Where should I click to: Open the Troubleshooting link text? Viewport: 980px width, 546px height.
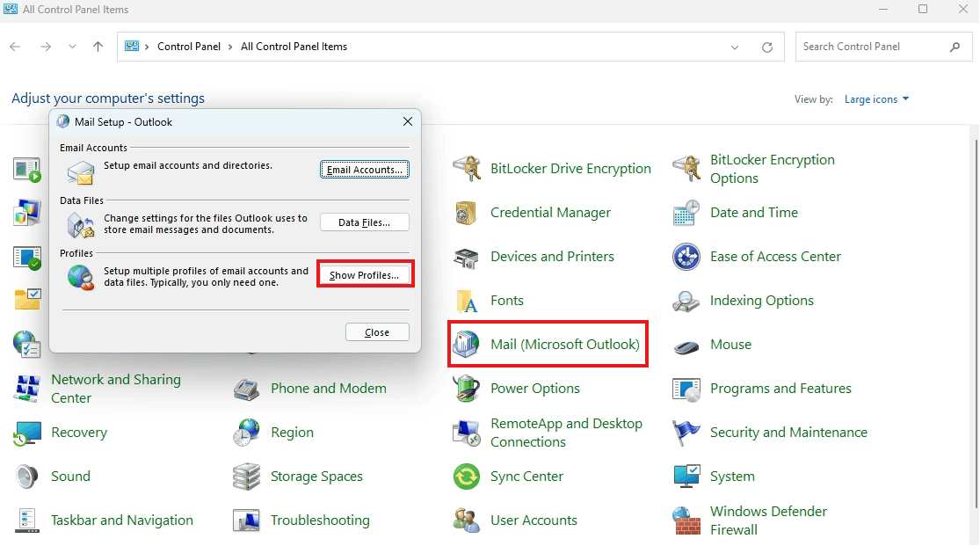click(320, 521)
